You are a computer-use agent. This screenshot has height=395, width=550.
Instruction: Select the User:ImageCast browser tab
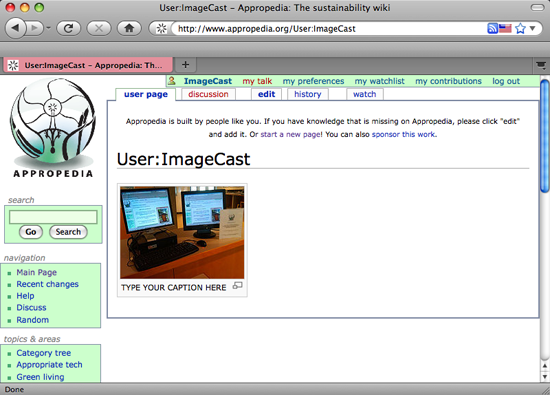coord(88,65)
